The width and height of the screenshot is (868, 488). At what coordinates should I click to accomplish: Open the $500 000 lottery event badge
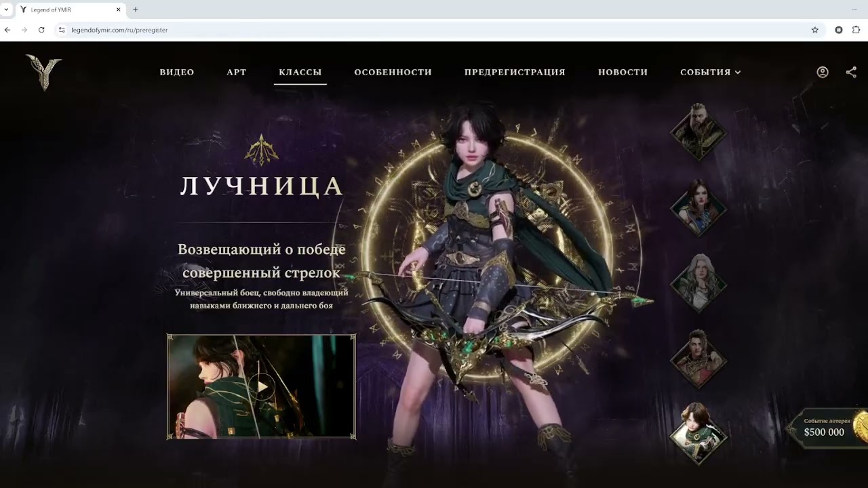coord(829,428)
